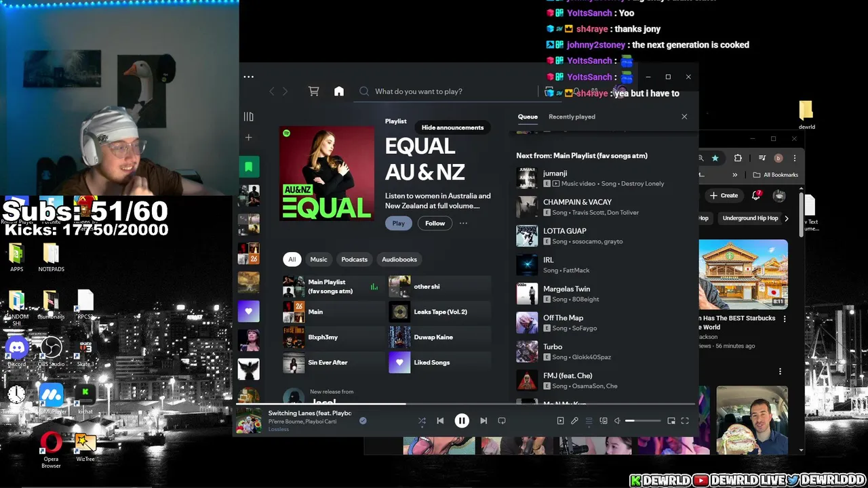Select 'Margelas Twin' in the queue
This screenshot has width=868, height=488.
tap(604, 293)
